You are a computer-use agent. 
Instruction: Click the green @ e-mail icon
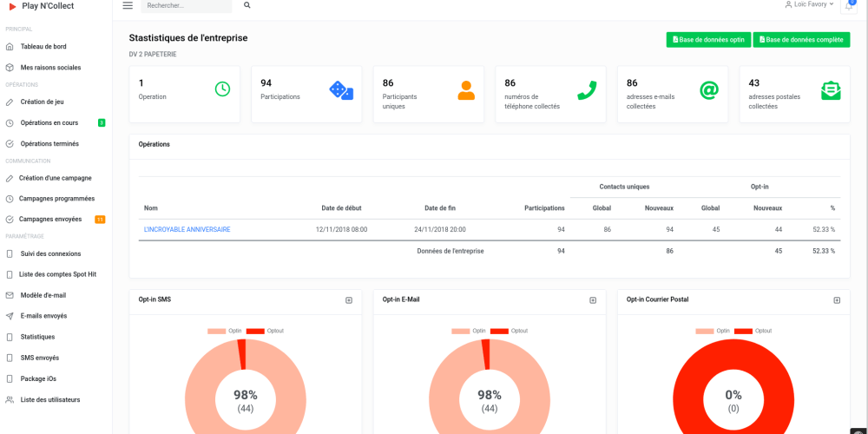709,89
